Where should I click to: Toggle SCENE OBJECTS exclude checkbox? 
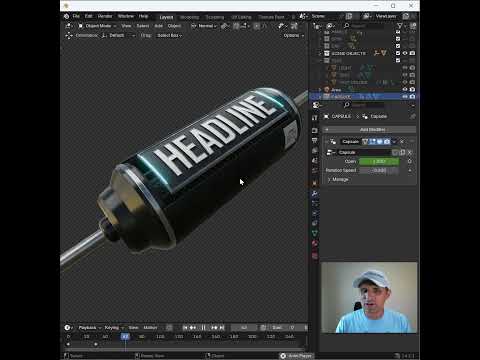[398, 53]
